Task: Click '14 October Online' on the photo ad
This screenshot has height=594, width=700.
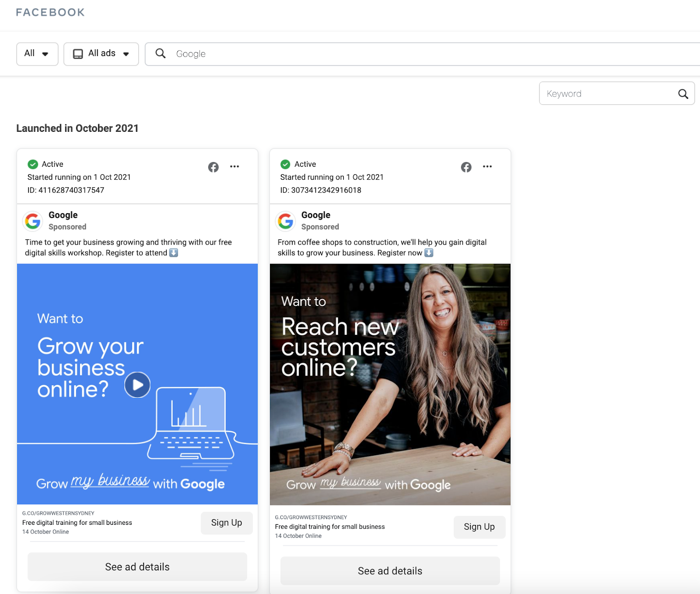Action: coord(298,536)
